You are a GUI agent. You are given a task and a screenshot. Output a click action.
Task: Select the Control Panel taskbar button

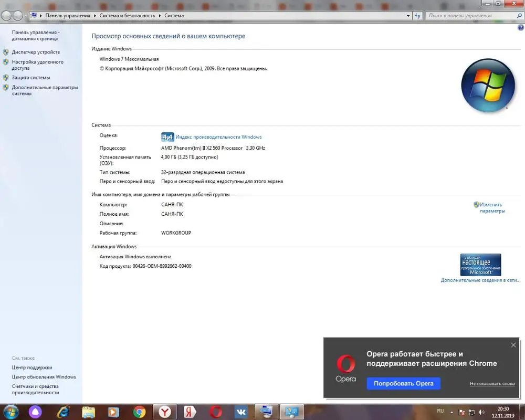point(291,412)
